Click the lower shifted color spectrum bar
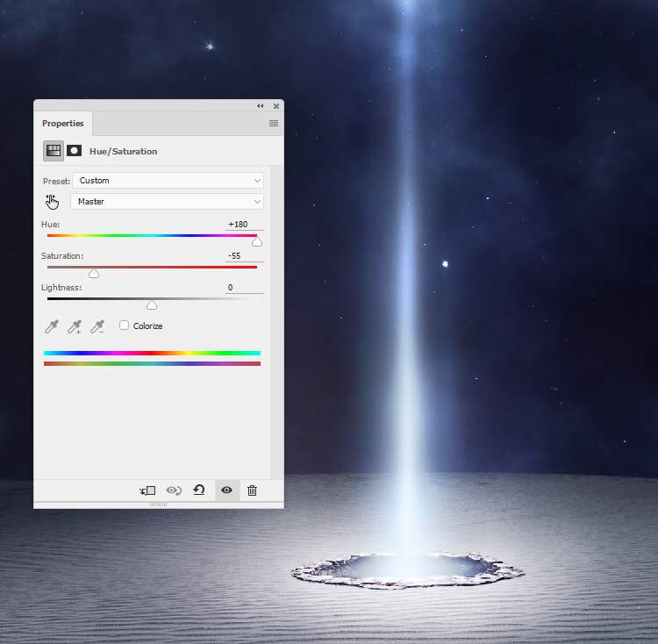 [x=152, y=364]
